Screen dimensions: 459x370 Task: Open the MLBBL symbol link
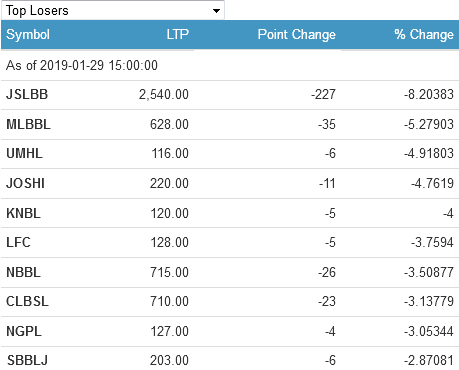[x=29, y=124]
